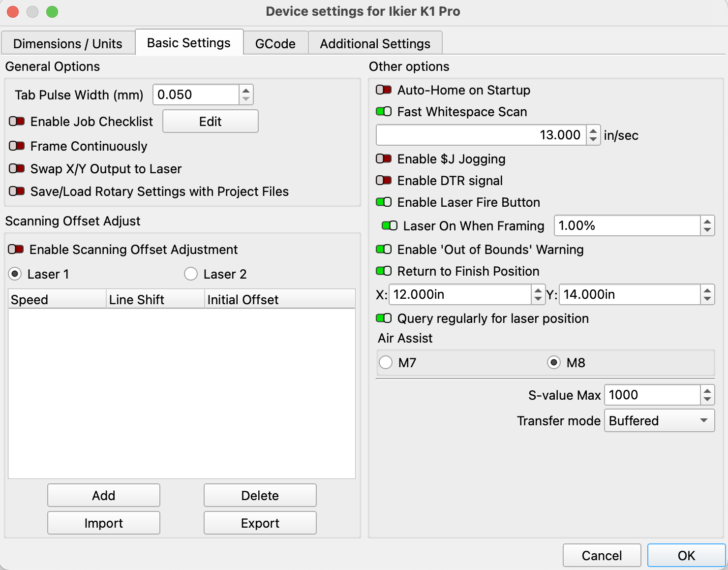The height and width of the screenshot is (570, 728).
Task: Choose M7 for Air Assist
Action: point(386,363)
